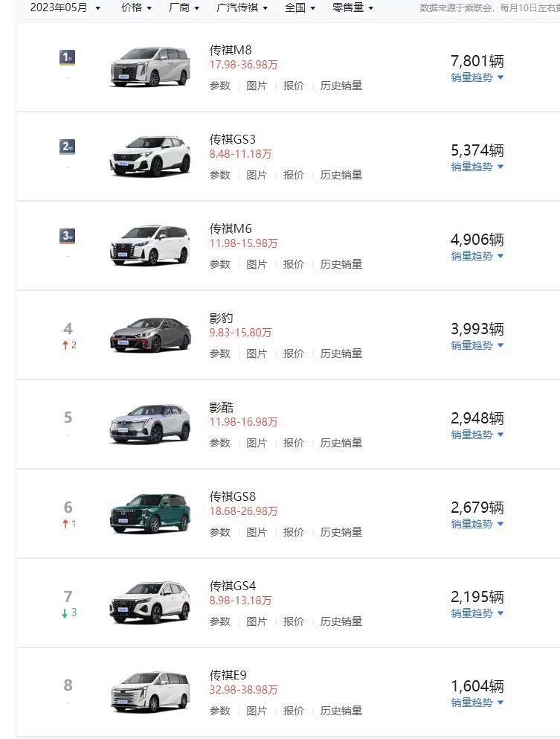Expand the 价格 filter dropdown

[x=136, y=8]
